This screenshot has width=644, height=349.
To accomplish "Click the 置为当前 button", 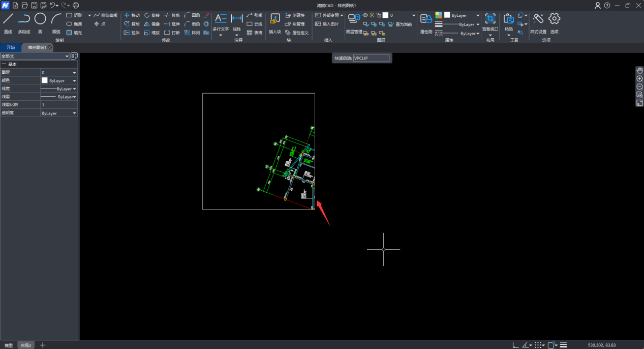I will [x=400, y=24].
